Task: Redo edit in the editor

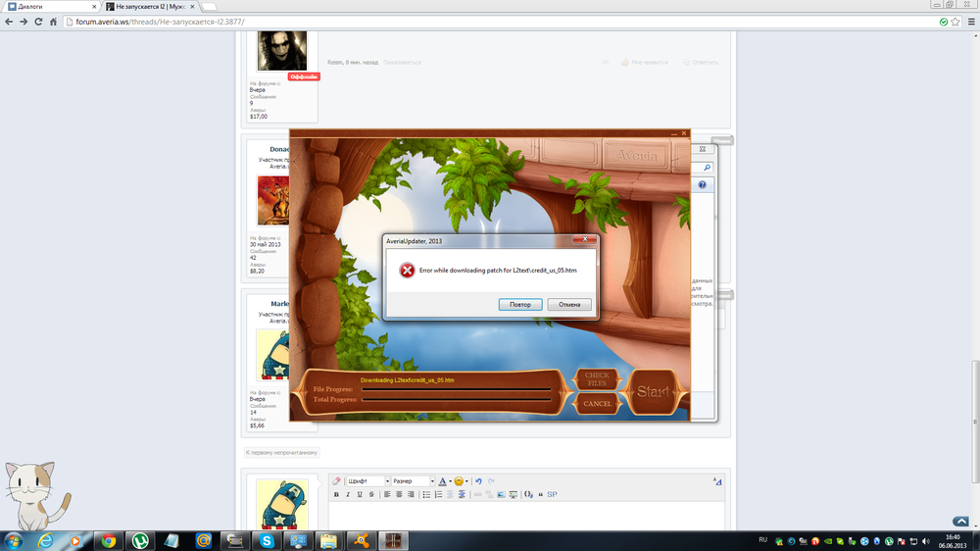Action: 491,481
